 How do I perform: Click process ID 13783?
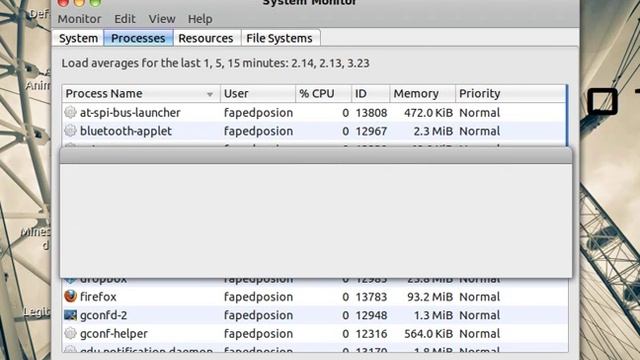[x=371, y=297]
